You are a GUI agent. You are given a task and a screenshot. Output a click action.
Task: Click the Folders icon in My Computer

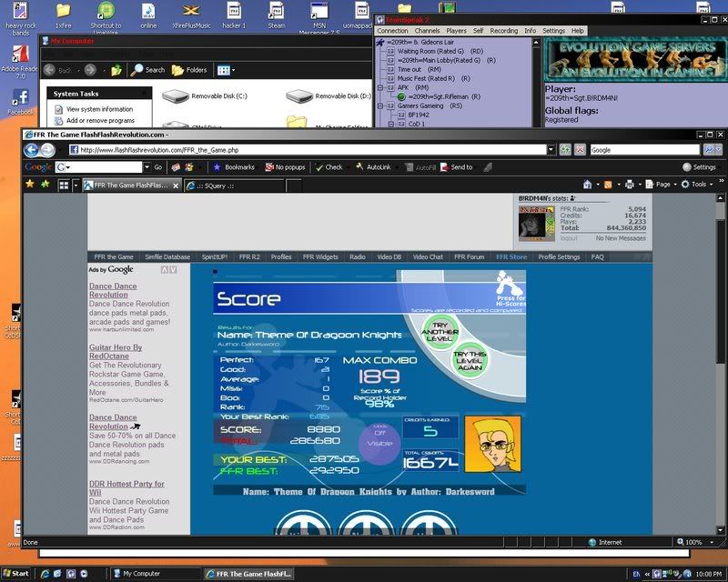[x=177, y=69]
